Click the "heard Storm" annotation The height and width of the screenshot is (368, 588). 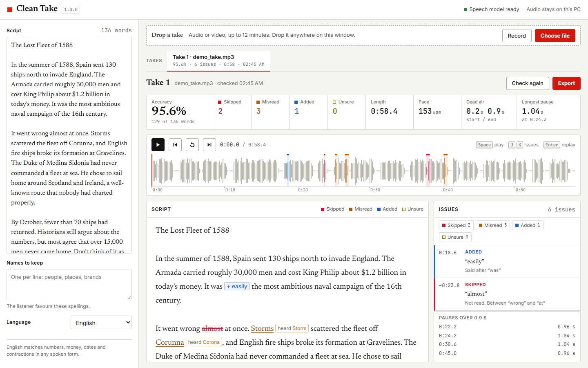coord(292,328)
